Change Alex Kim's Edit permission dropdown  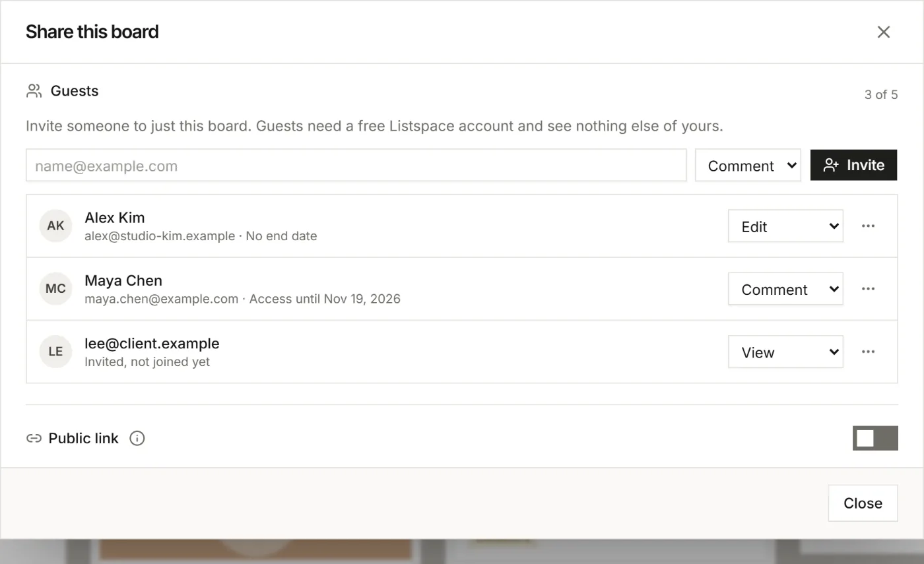point(785,226)
